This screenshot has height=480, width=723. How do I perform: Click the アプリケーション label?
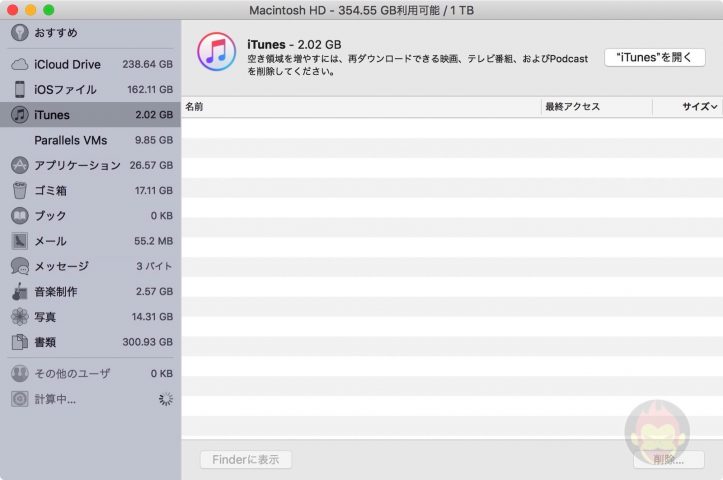tap(77, 165)
